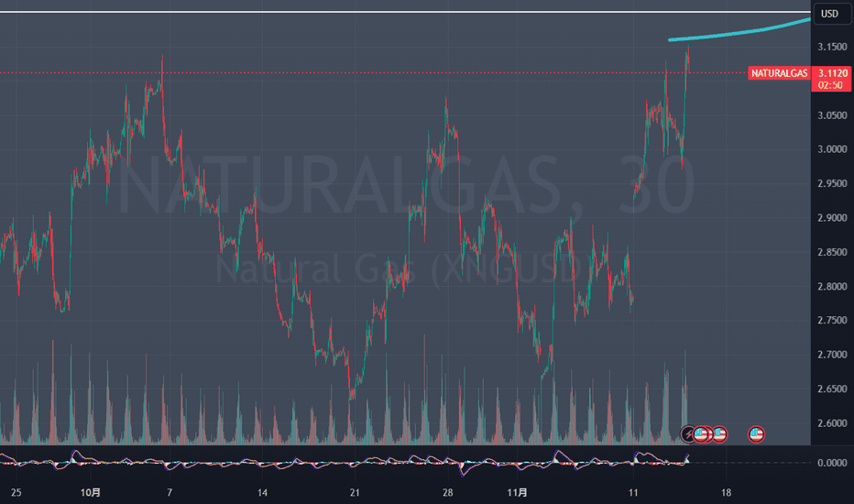Click the lightning bolt news event icon
This screenshot has height=504, width=854.
pos(688,434)
